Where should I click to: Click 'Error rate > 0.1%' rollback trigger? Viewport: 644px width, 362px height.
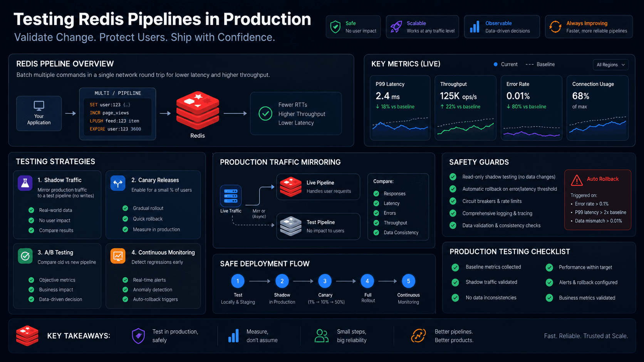click(592, 204)
